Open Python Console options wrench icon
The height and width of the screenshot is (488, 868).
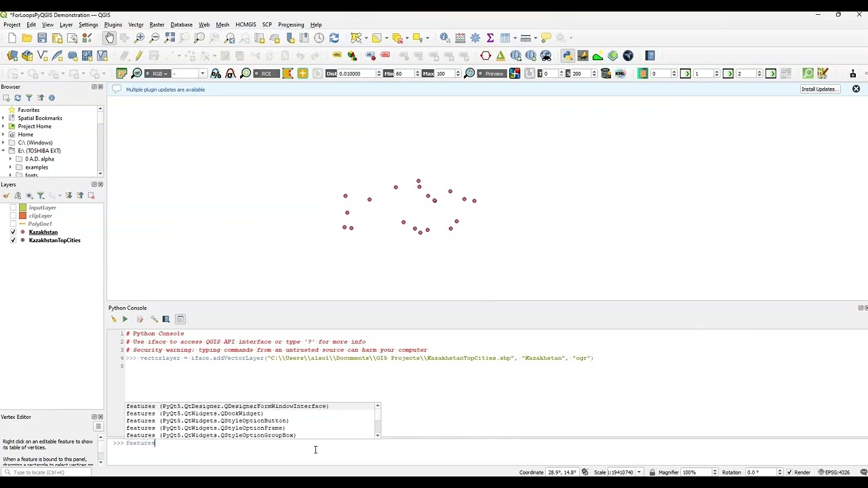[154, 319]
